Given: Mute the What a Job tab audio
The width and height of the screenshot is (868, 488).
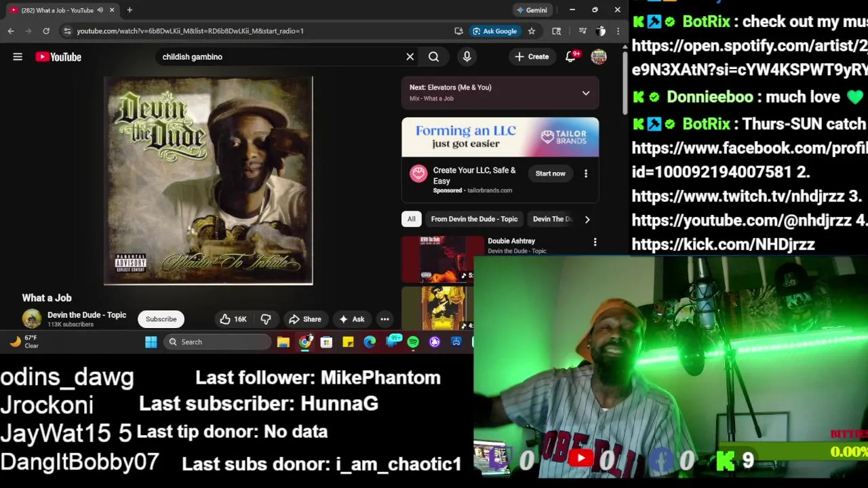Looking at the screenshot, I should [x=100, y=10].
